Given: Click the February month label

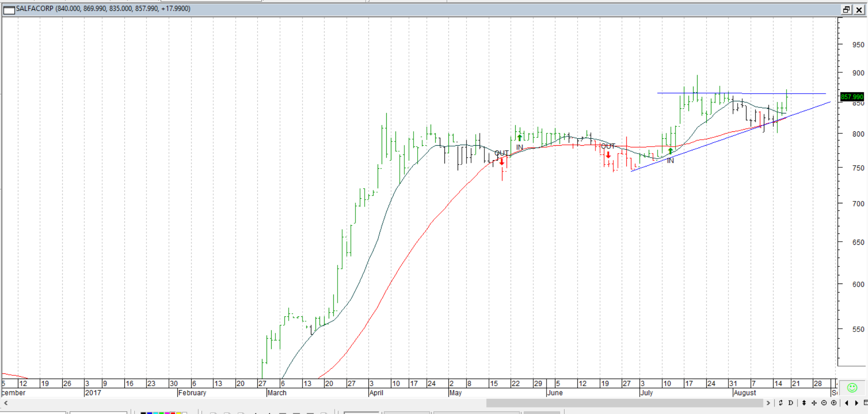Looking at the screenshot, I should 192,393.
